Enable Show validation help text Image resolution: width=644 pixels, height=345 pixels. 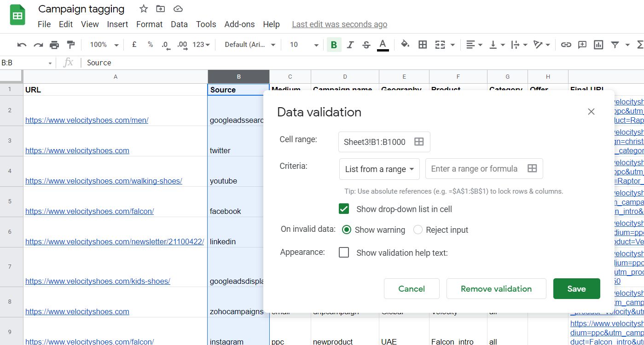[x=344, y=252]
